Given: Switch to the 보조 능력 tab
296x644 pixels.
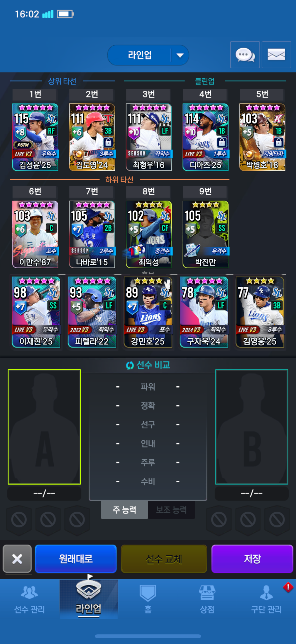Looking at the screenshot, I should [x=171, y=510].
